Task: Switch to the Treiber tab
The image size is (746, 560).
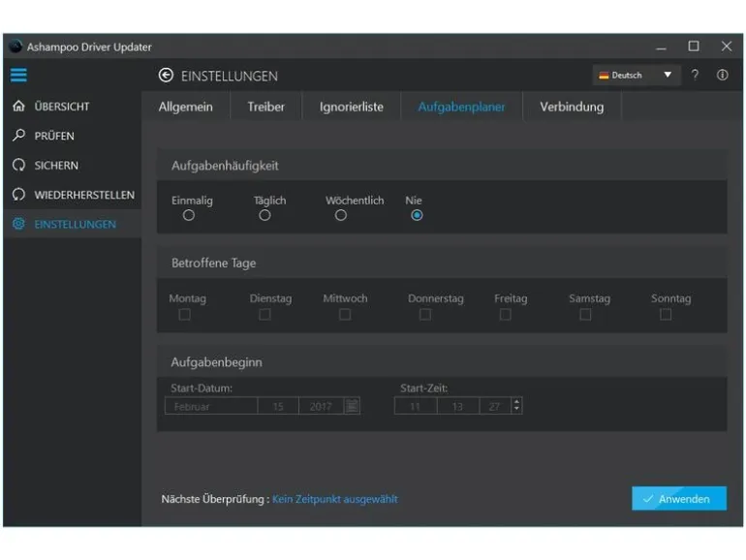Action: click(266, 107)
